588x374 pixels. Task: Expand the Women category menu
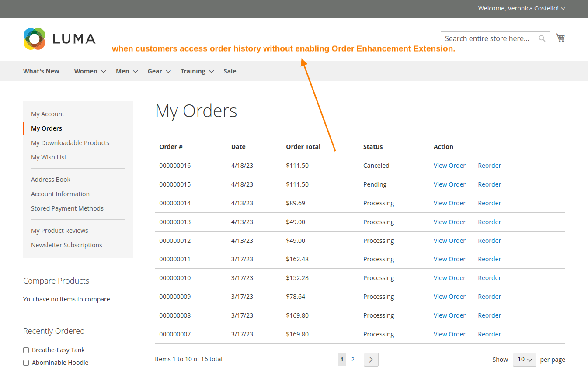coord(90,71)
